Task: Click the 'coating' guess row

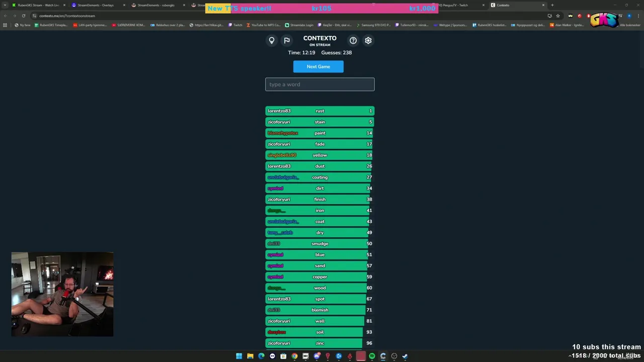Action: [x=320, y=177]
